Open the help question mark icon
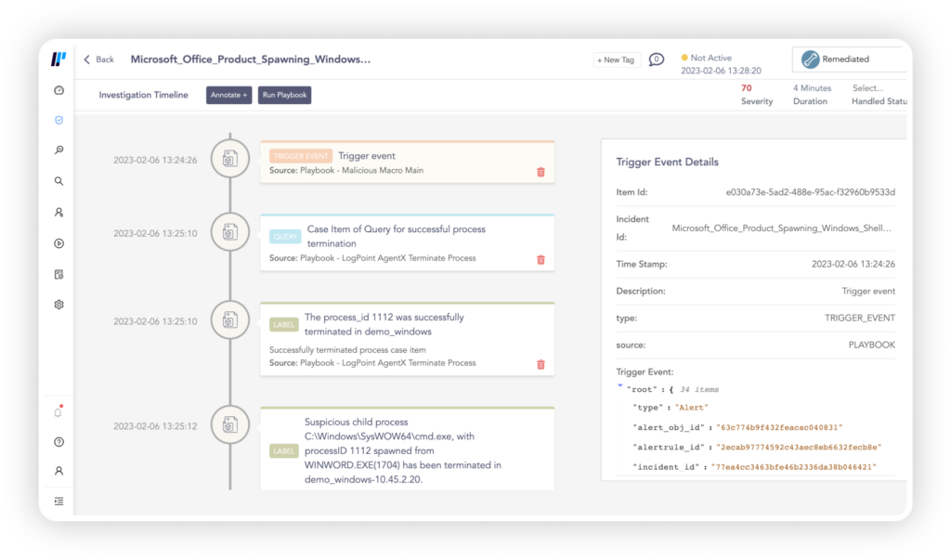 (59, 442)
